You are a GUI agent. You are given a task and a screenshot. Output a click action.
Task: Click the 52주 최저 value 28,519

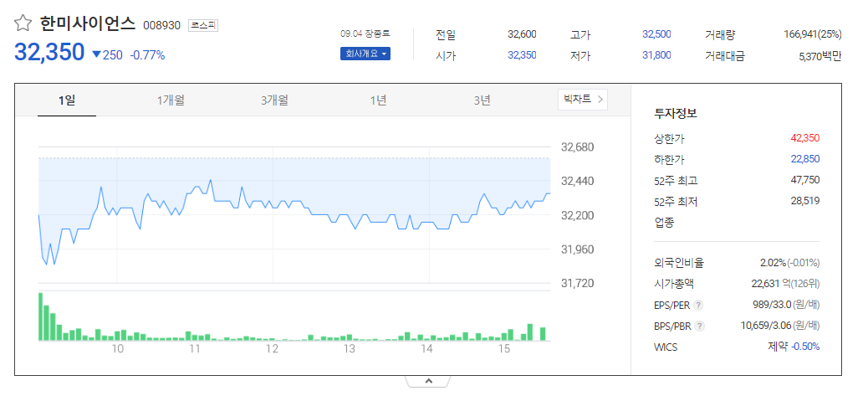[x=805, y=200]
